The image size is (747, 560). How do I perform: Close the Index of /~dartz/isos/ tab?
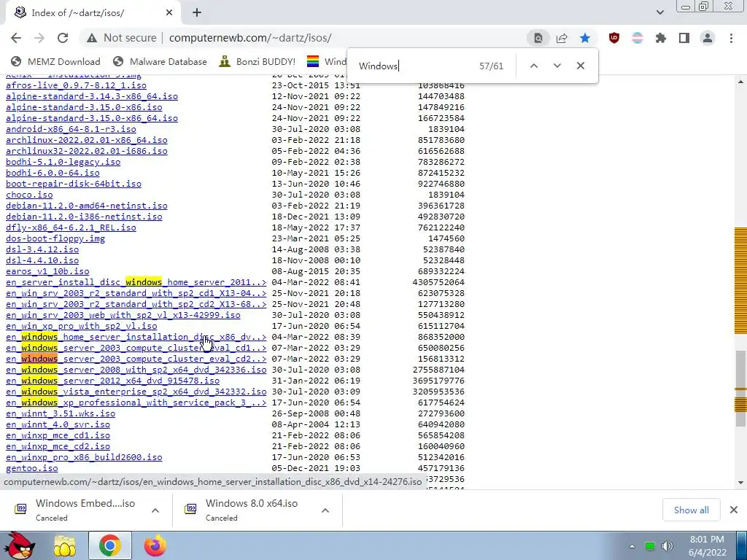click(x=169, y=13)
